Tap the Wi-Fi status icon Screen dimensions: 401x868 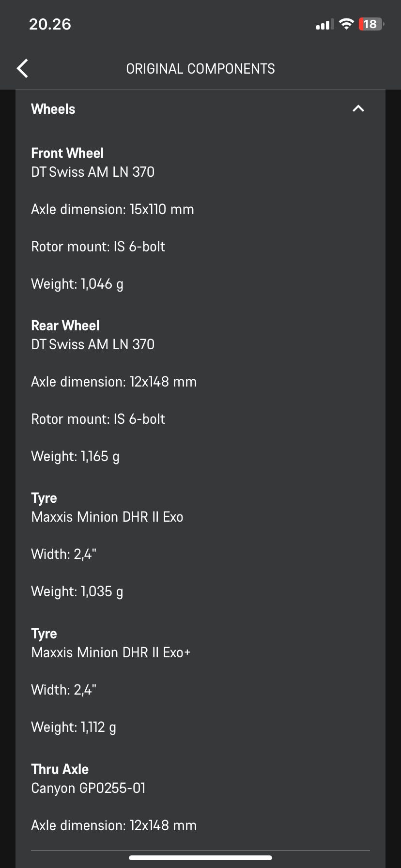point(346,24)
